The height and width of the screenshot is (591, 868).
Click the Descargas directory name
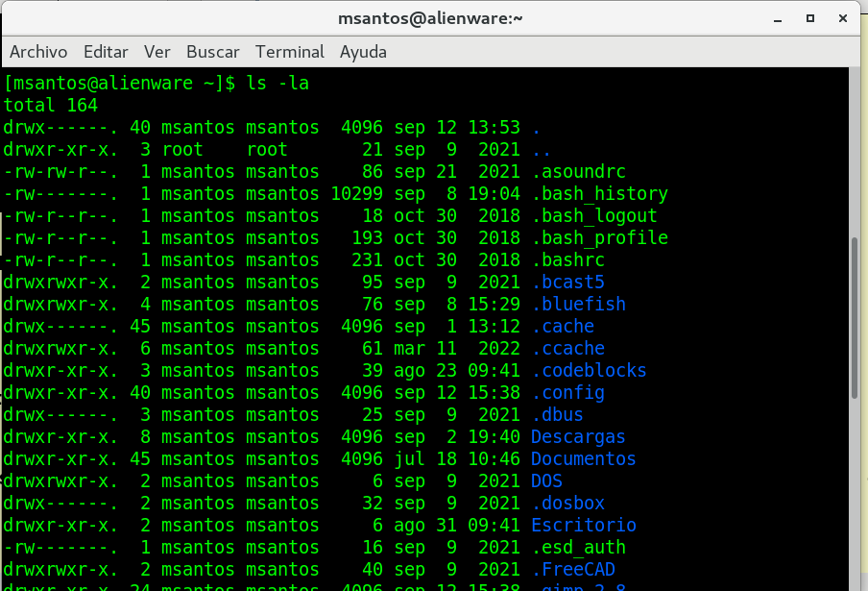[x=578, y=437]
